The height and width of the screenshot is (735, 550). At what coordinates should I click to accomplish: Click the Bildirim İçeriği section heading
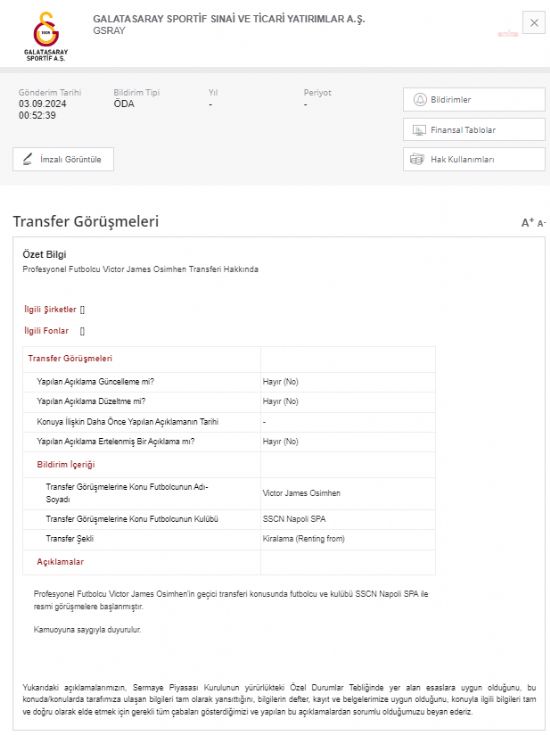coord(66,465)
